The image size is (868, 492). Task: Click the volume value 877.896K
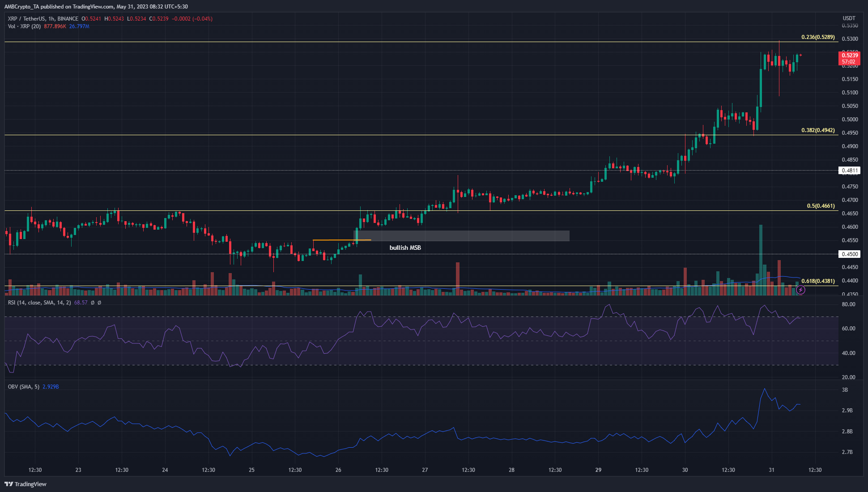click(55, 26)
